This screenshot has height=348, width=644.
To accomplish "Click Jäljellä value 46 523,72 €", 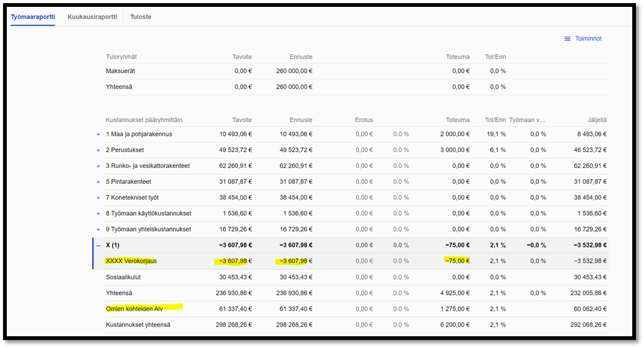I will [590, 150].
